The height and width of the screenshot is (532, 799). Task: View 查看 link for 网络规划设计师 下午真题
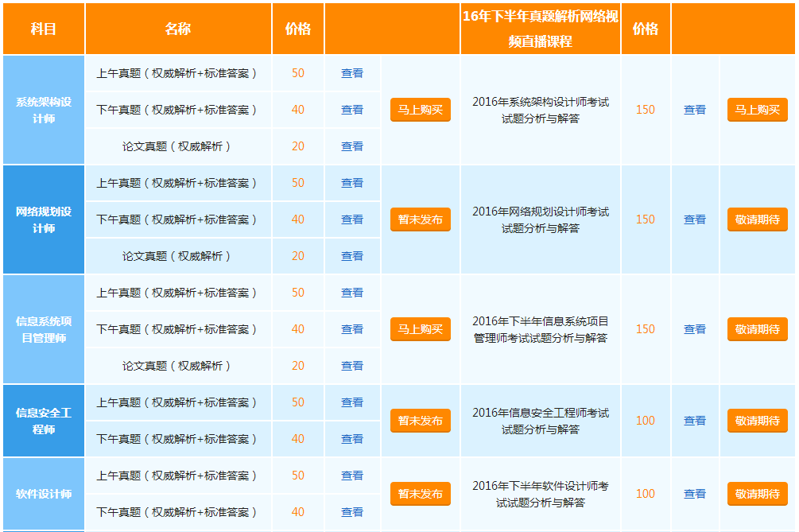tap(352, 219)
